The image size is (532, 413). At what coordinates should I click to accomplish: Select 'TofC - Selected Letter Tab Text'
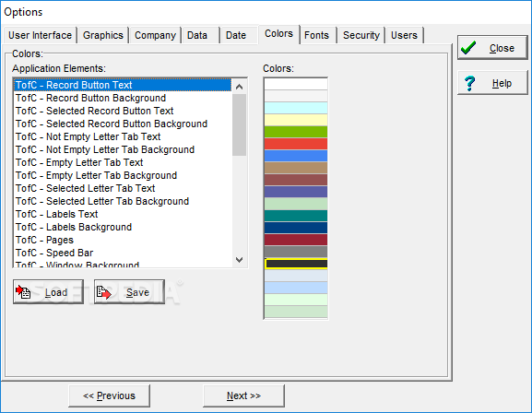123,188
